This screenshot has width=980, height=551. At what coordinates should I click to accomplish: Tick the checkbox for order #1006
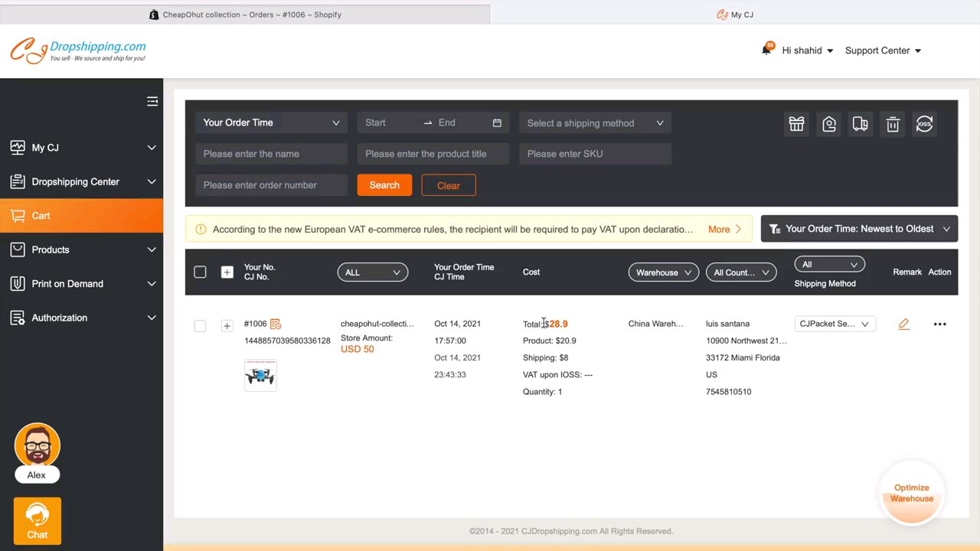pyautogui.click(x=200, y=326)
